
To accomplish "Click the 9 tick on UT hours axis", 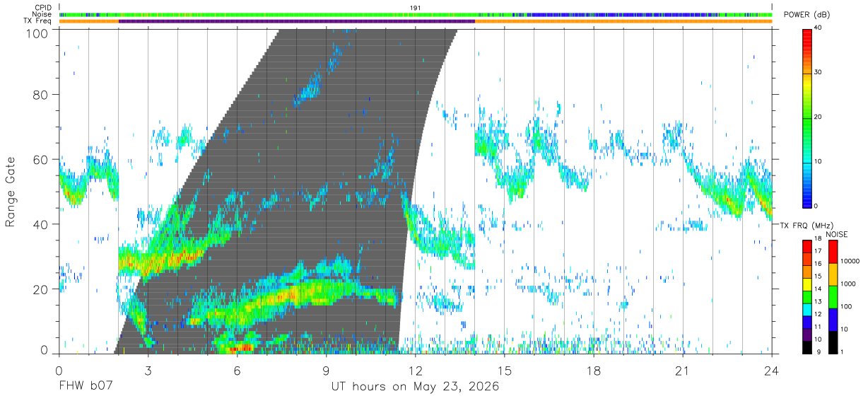I will point(326,370).
